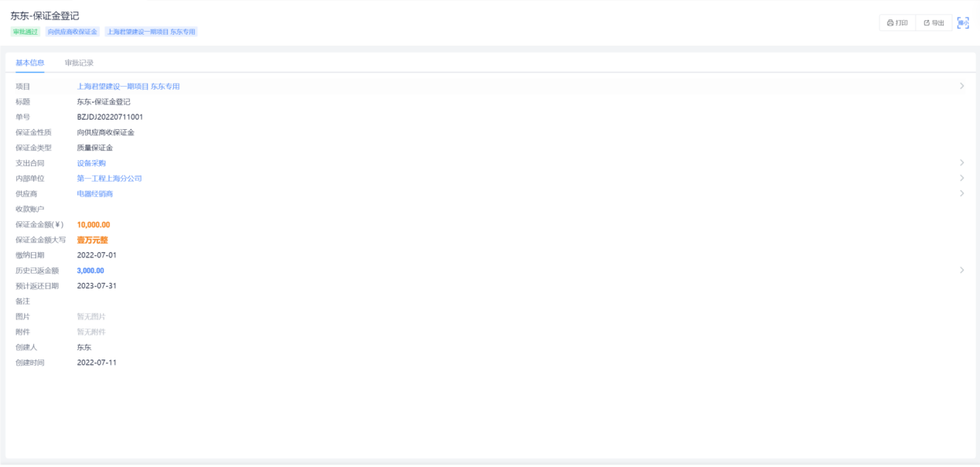
Task: Click the 向供应商收保证金 header tag
Action: (x=72, y=32)
